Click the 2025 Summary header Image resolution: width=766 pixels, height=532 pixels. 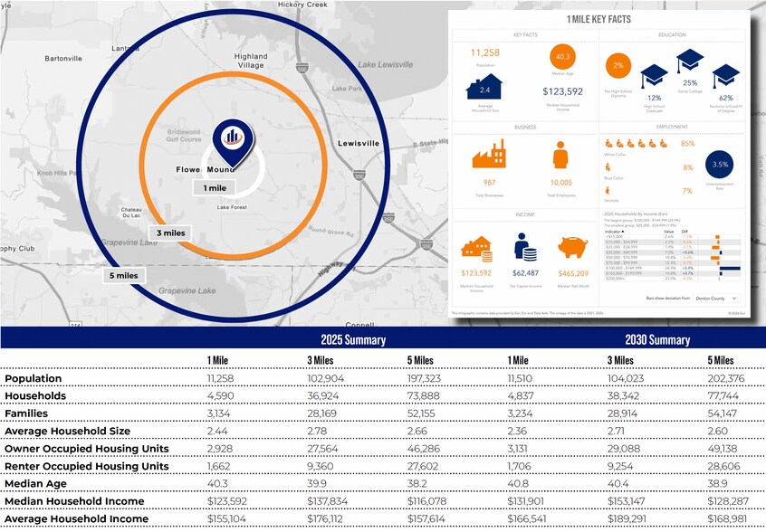[x=353, y=340]
